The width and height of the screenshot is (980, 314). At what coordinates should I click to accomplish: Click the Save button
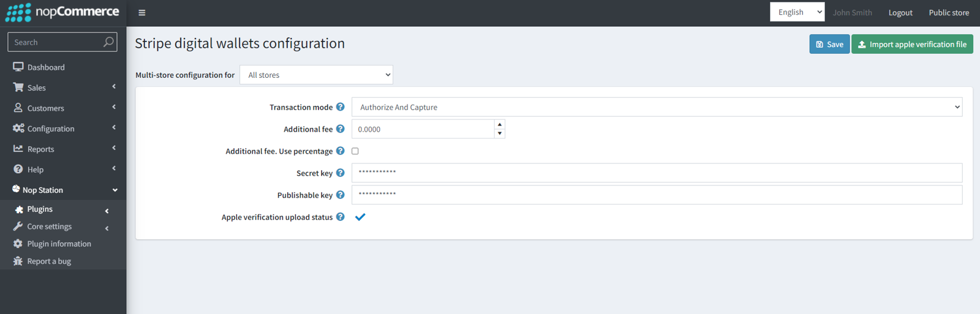[829, 44]
